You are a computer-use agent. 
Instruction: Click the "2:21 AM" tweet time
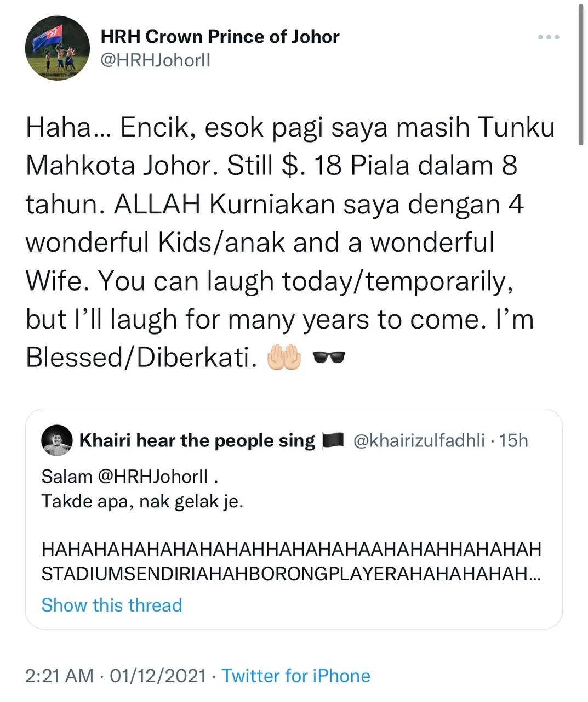pos(59,676)
